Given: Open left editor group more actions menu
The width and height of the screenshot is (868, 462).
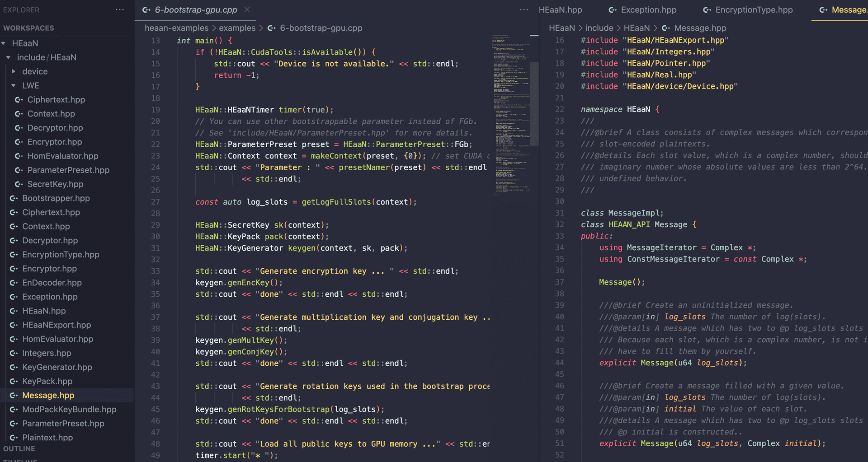Looking at the screenshot, I should 524,9.
